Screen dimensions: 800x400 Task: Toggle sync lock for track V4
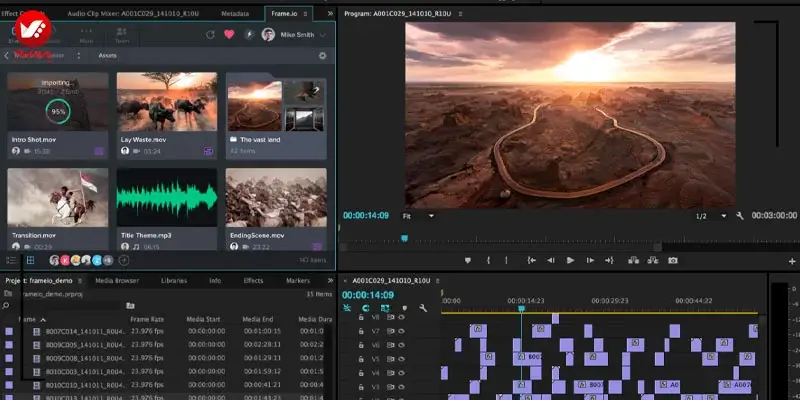[x=390, y=373]
